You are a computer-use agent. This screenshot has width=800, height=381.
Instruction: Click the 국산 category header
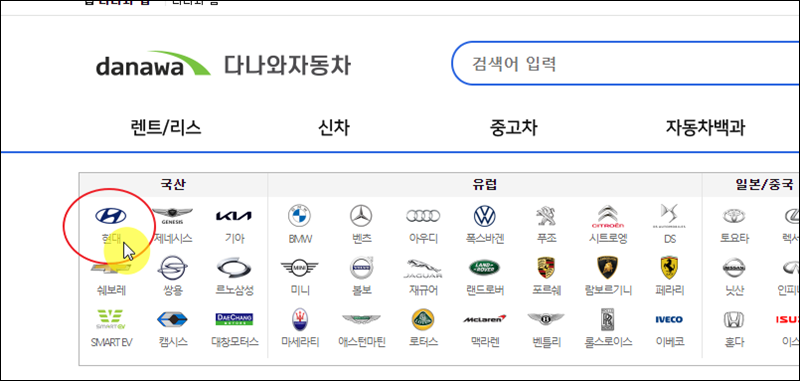(172, 185)
